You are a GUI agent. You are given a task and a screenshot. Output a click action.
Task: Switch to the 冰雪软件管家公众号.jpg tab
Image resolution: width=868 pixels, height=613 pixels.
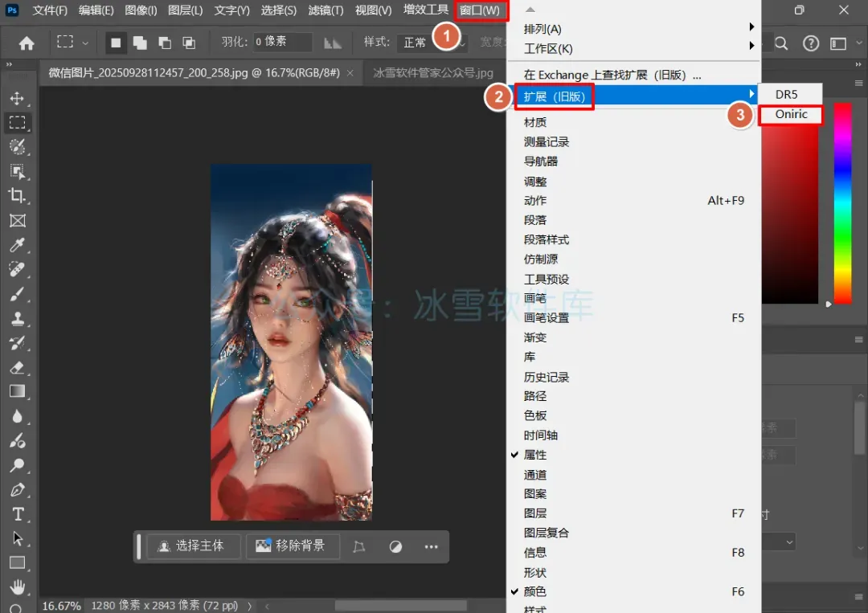[433, 73]
